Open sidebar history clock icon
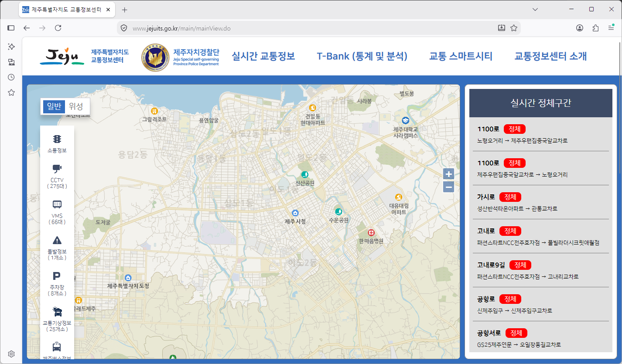 [11, 77]
